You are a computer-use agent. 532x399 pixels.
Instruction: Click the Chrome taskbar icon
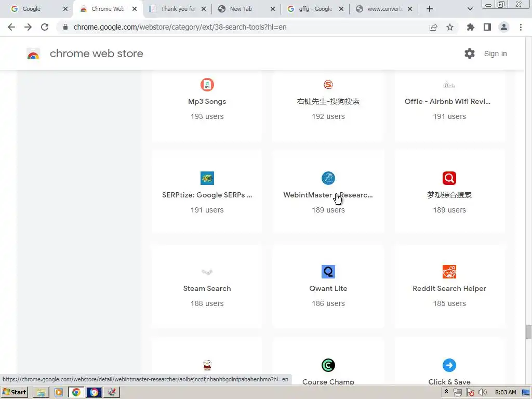pyautogui.click(x=76, y=392)
